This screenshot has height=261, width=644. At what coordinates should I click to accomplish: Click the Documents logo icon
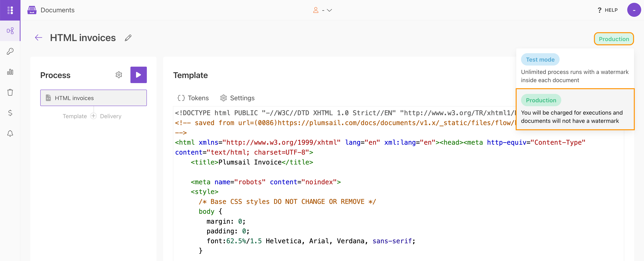tap(32, 10)
